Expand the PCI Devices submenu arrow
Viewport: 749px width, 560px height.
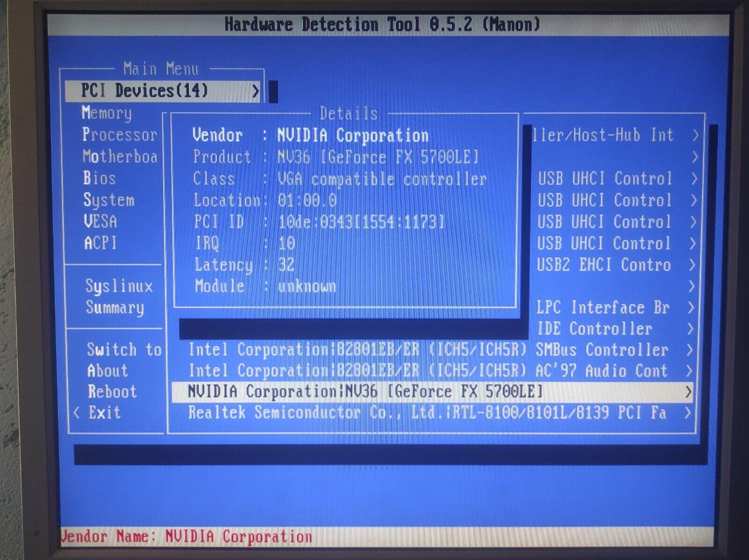click(x=255, y=92)
